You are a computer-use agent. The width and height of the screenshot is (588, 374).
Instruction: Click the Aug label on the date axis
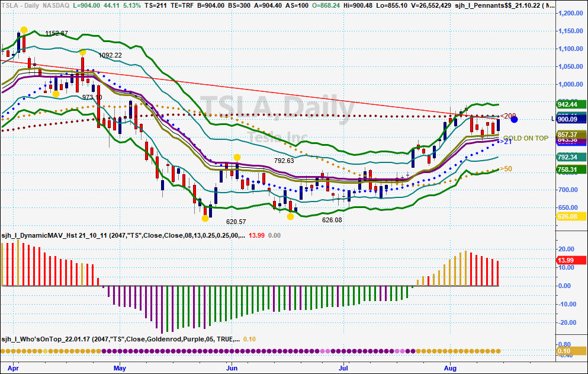[x=450, y=368]
